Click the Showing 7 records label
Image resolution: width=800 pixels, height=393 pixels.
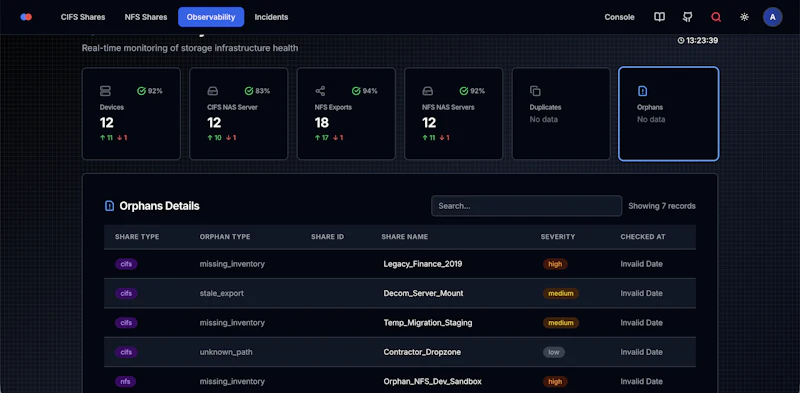662,206
